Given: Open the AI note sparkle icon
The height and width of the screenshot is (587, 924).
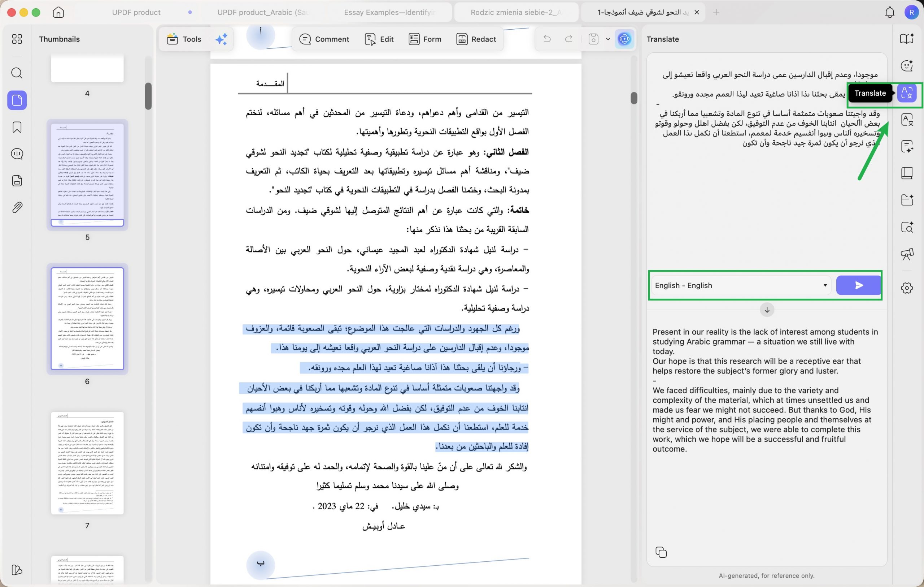Looking at the screenshot, I should click(x=907, y=146).
